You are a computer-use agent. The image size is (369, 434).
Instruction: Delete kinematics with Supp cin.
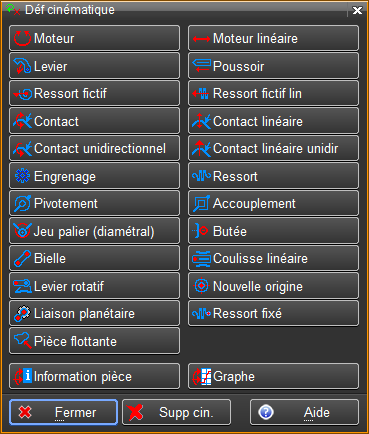point(176,412)
